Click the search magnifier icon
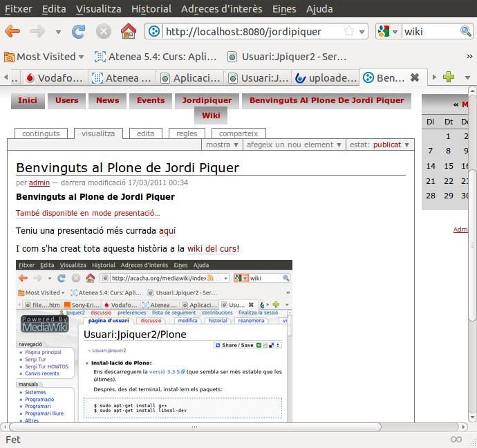The height and width of the screenshot is (448, 477). (467, 31)
